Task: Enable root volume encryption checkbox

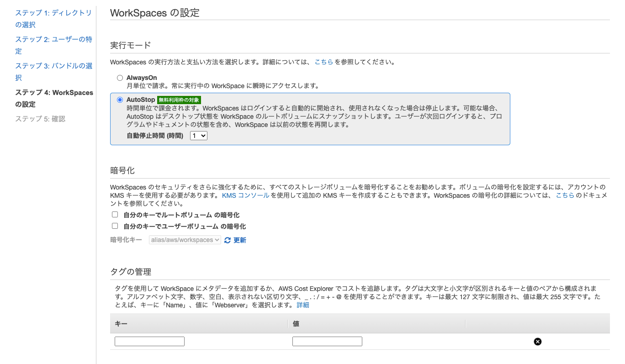Action: pyautogui.click(x=115, y=215)
